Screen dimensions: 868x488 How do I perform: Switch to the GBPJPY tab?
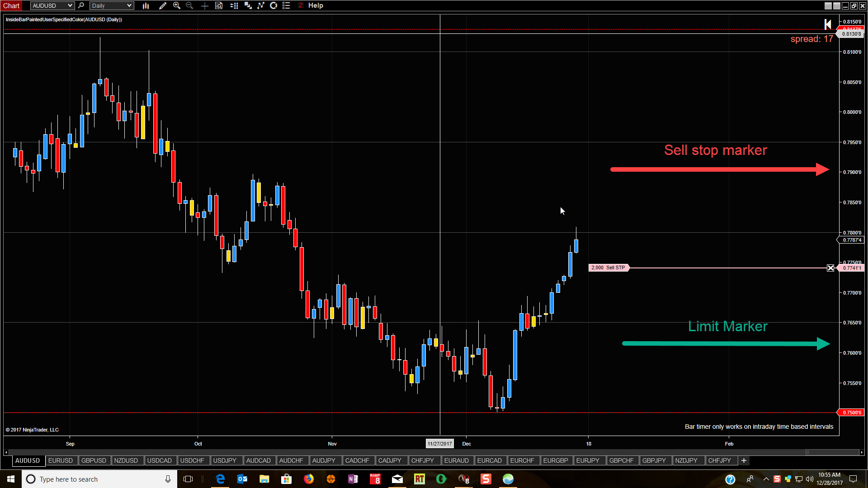(654, 460)
